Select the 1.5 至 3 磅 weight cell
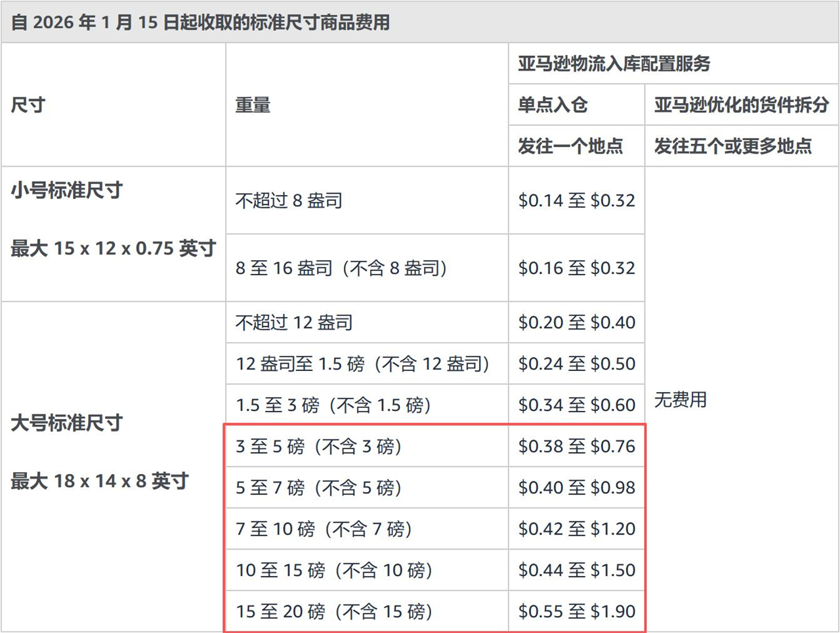 coord(333,405)
